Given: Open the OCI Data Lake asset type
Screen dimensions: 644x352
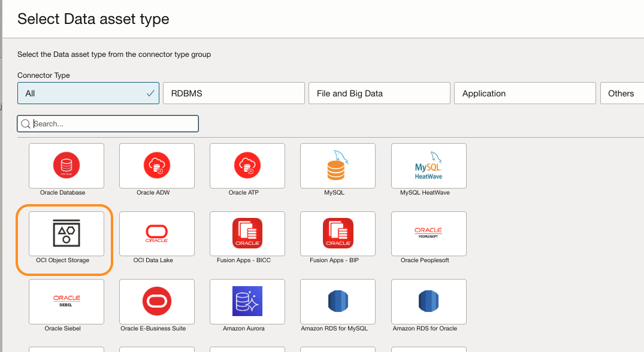Looking at the screenshot, I should pyautogui.click(x=157, y=234).
